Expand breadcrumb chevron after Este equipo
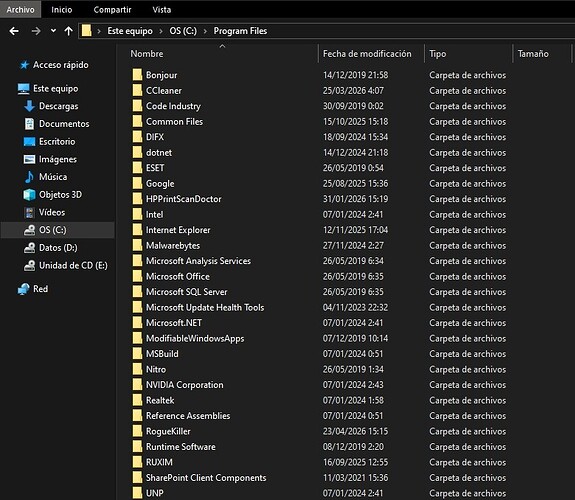Screen dimensions: 575x500 point(161,31)
